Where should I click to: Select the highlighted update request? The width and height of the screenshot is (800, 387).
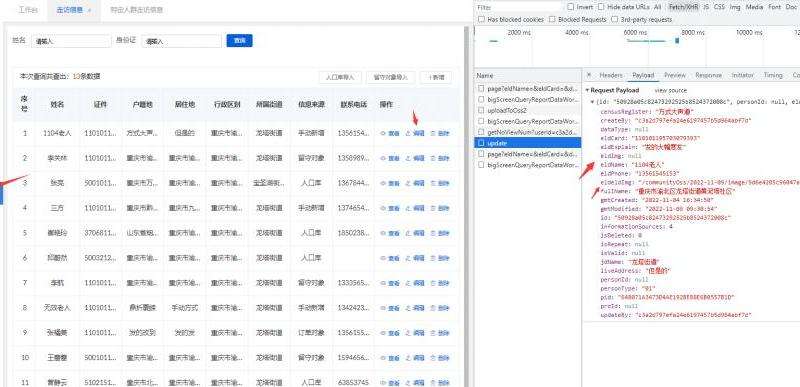coord(527,143)
